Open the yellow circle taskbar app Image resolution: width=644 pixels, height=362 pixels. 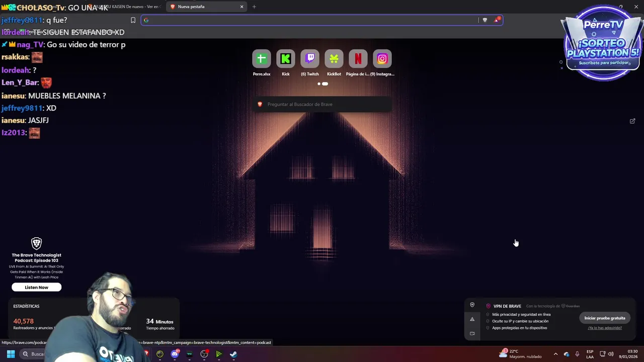point(160,354)
